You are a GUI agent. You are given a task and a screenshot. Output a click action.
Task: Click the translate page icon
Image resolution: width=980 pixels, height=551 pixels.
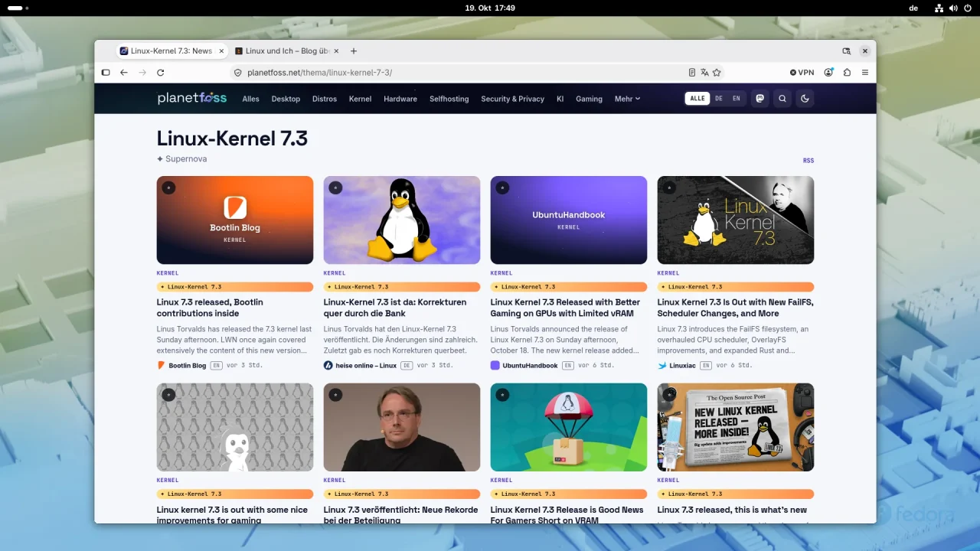pos(704,73)
